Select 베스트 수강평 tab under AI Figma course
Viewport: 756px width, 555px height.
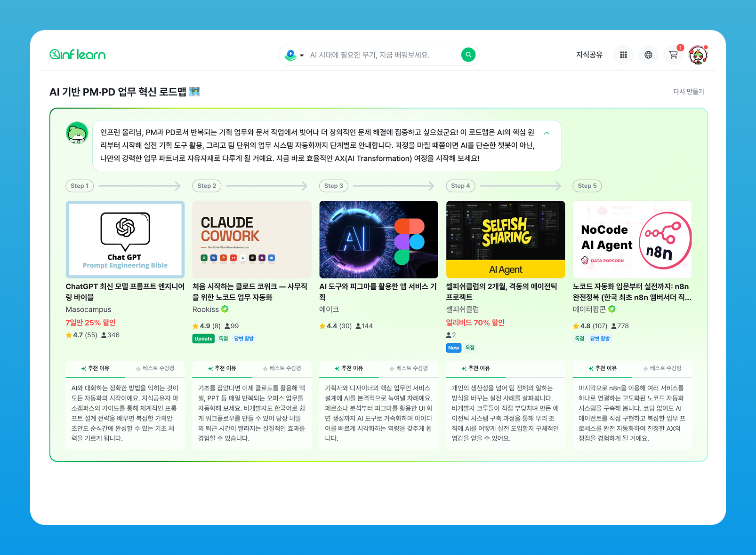tap(409, 368)
